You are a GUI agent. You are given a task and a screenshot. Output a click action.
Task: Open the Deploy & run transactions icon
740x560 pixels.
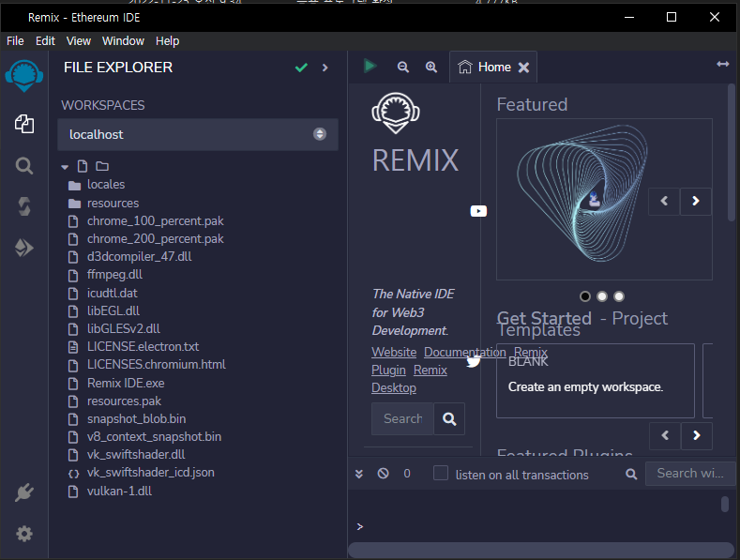(x=24, y=248)
